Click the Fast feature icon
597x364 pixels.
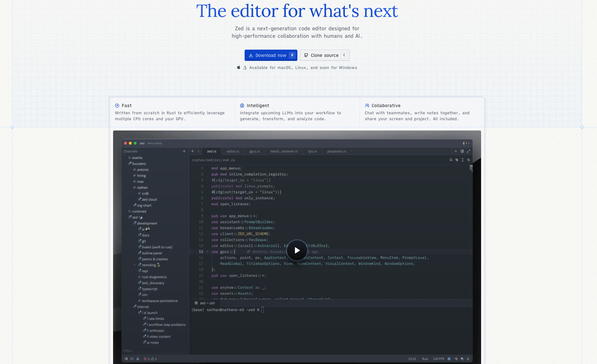(117, 106)
